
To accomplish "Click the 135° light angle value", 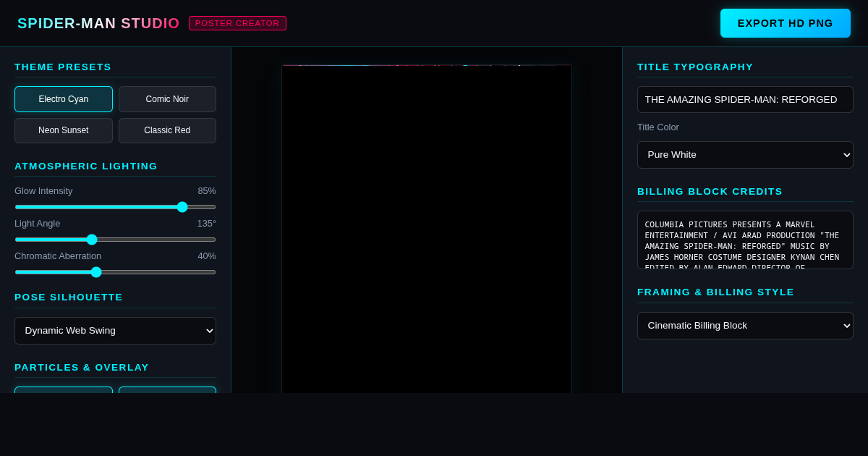I will [x=207, y=224].
